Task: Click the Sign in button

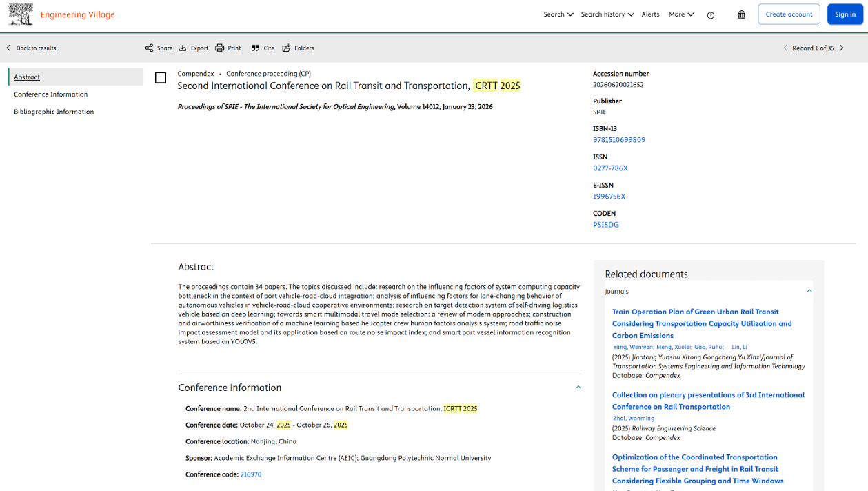Action: (845, 14)
